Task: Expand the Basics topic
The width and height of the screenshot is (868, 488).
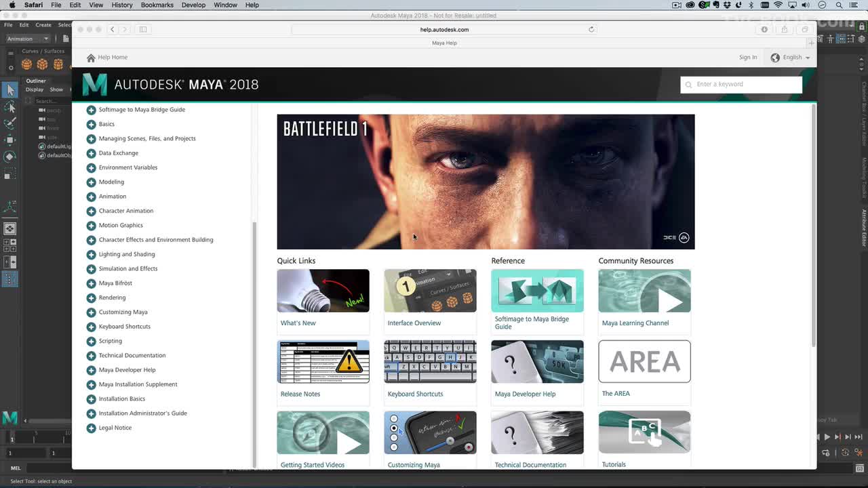Action: point(91,124)
